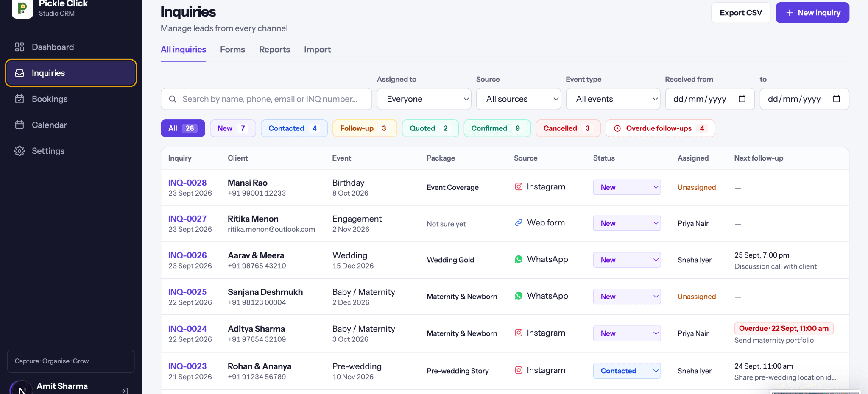
Task: Switch to the Forms tab
Action: pos(232,50)
